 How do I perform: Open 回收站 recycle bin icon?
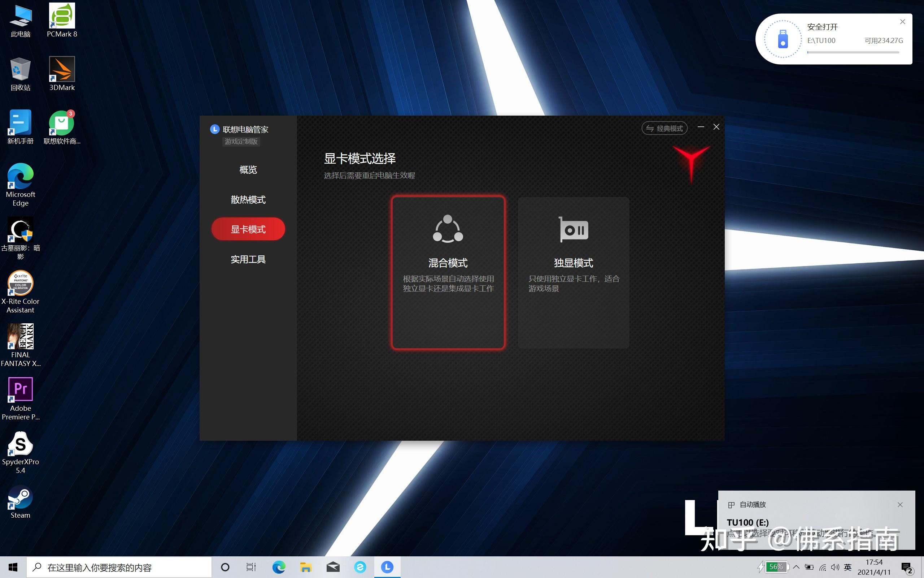click(x=21, y=74)
